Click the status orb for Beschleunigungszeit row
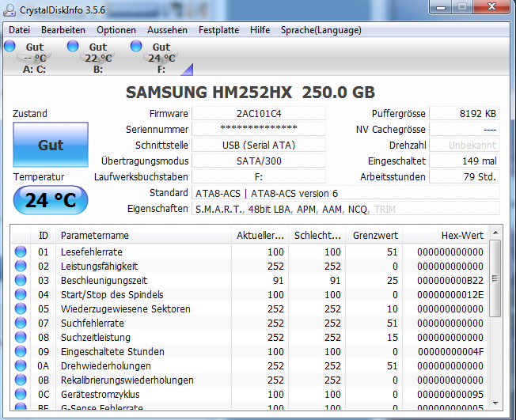 click(21, 280)
